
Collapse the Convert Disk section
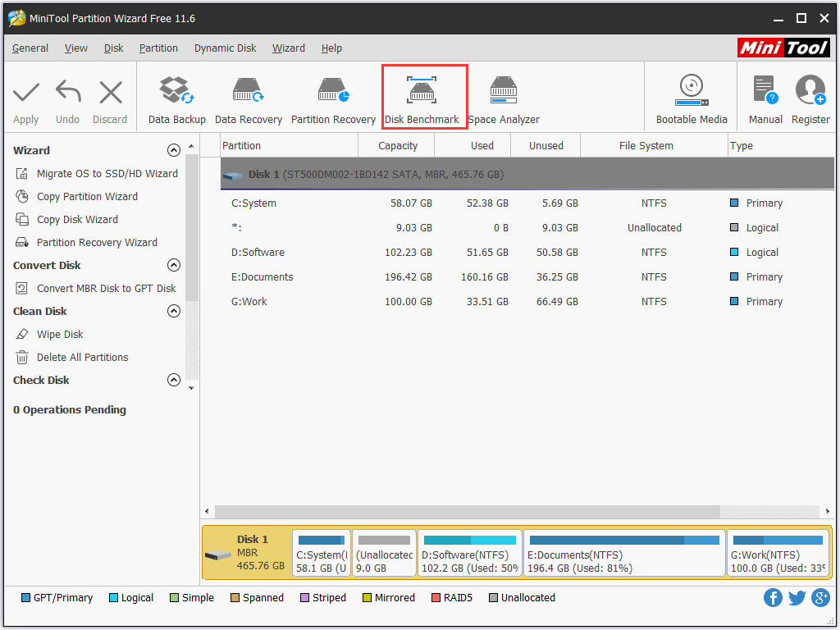click(x=174, y=265)
